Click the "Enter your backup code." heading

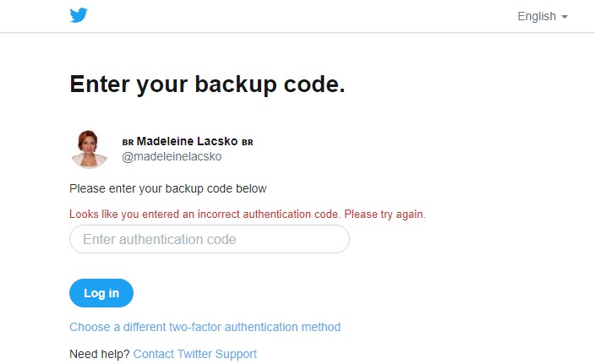coord(207,84)
